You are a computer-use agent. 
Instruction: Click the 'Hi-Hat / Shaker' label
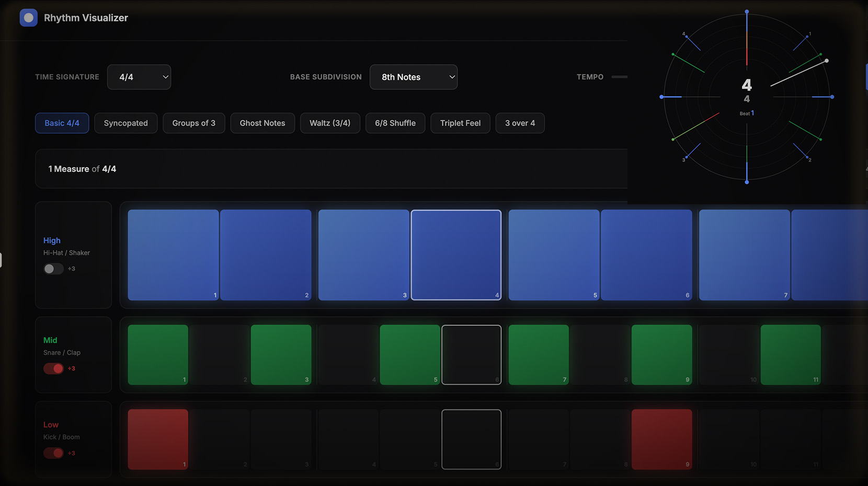click(x=66, y=253)
